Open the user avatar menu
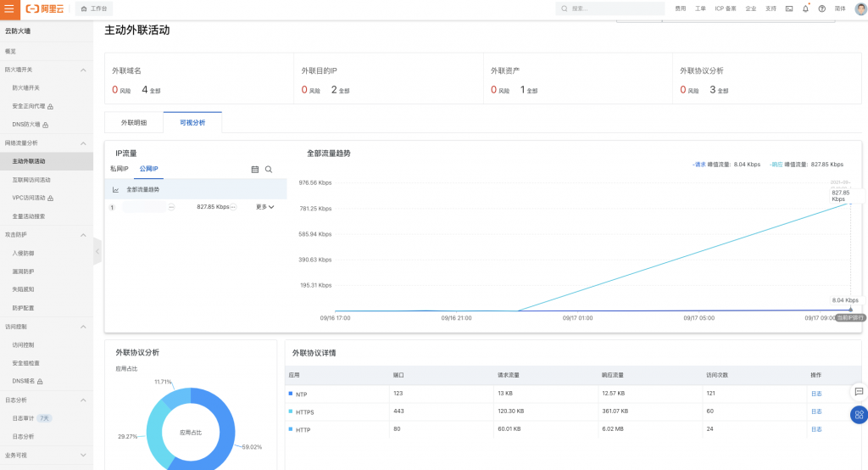This screenshot has height=470, width=868. pos(861,8)
